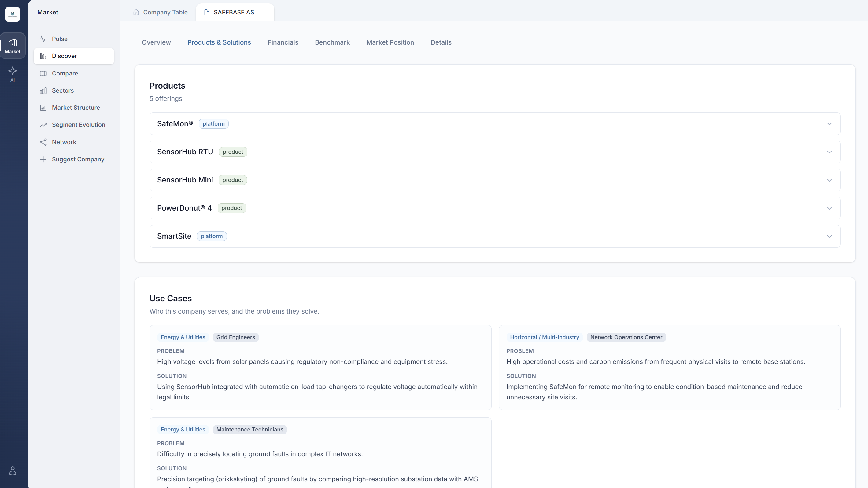Select the SAFEBASE AS document tab
The image size is (868, 488).
point(235,13)
